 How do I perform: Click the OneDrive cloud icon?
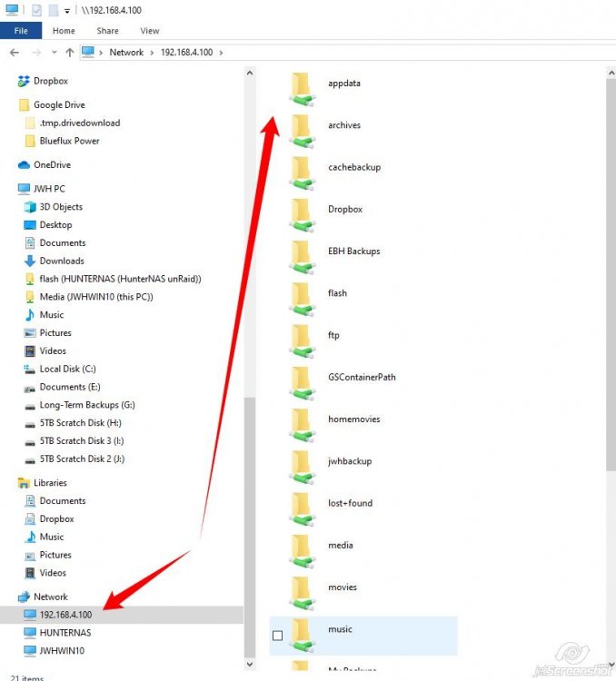[24, 165]
